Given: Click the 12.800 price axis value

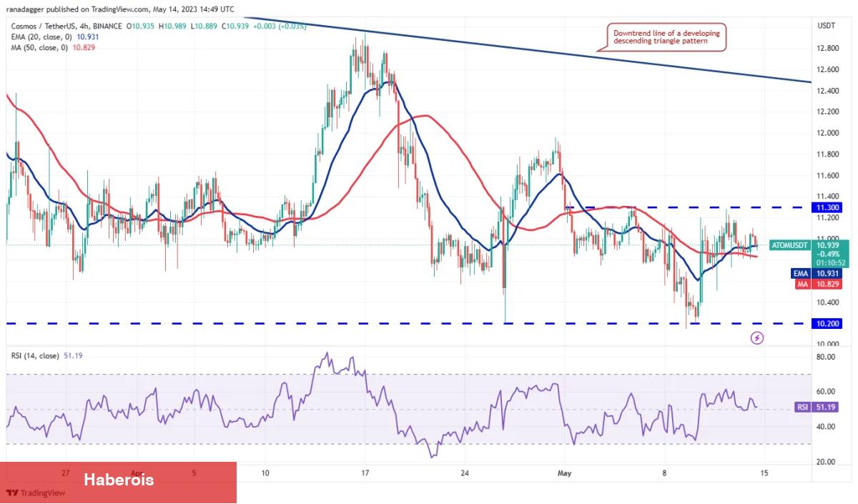Looking at the screenshot, I should 828,49.
